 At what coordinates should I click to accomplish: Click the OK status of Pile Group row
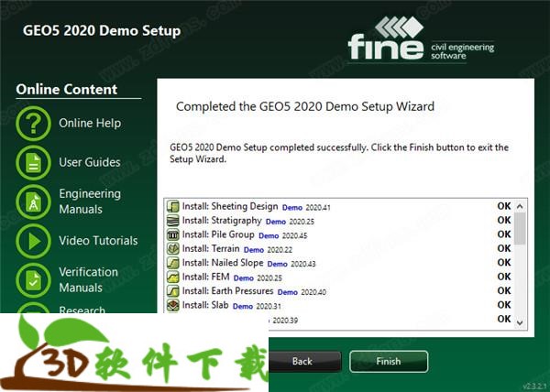(504, 234)
